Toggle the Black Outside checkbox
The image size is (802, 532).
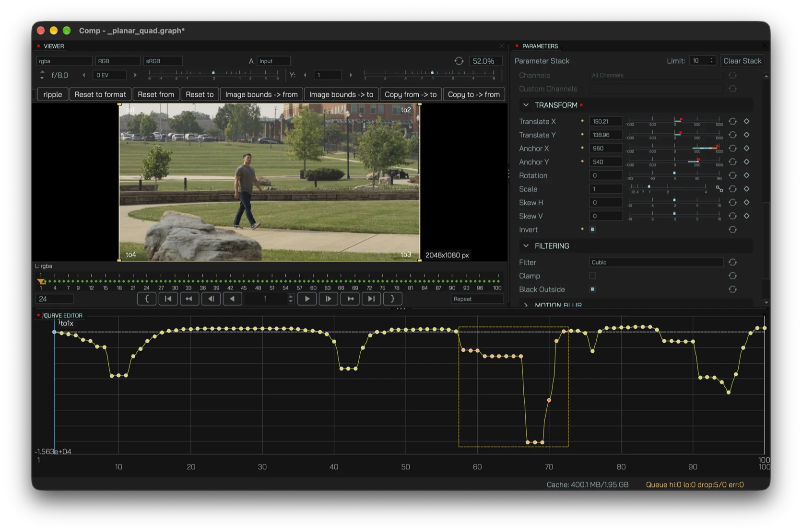click(592, 289)
